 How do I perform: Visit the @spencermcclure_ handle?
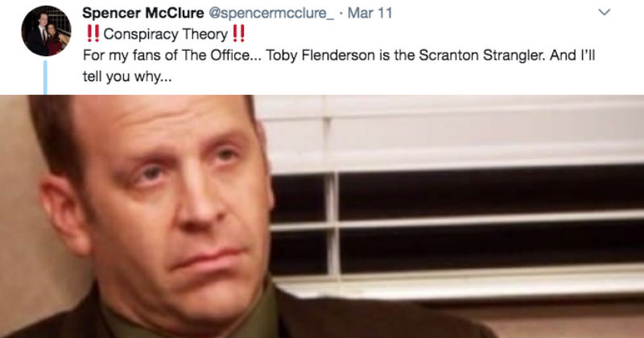[271, 13]
